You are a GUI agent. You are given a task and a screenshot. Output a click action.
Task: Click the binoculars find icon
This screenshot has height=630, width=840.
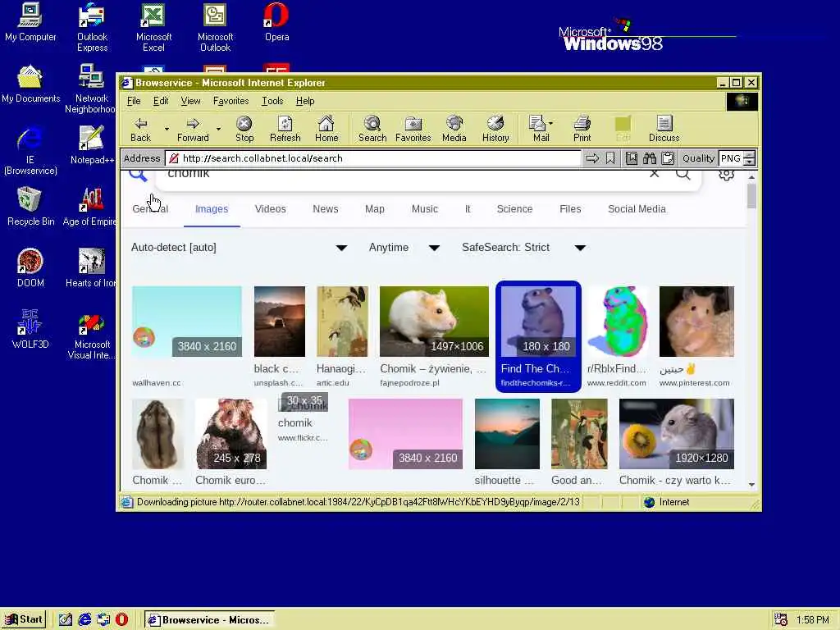coord(650,158)
